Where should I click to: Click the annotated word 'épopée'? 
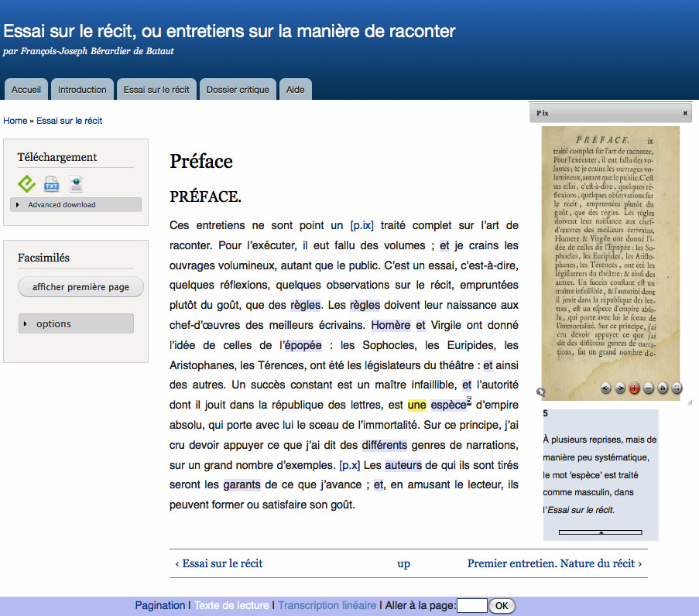[x=303, y=345]
